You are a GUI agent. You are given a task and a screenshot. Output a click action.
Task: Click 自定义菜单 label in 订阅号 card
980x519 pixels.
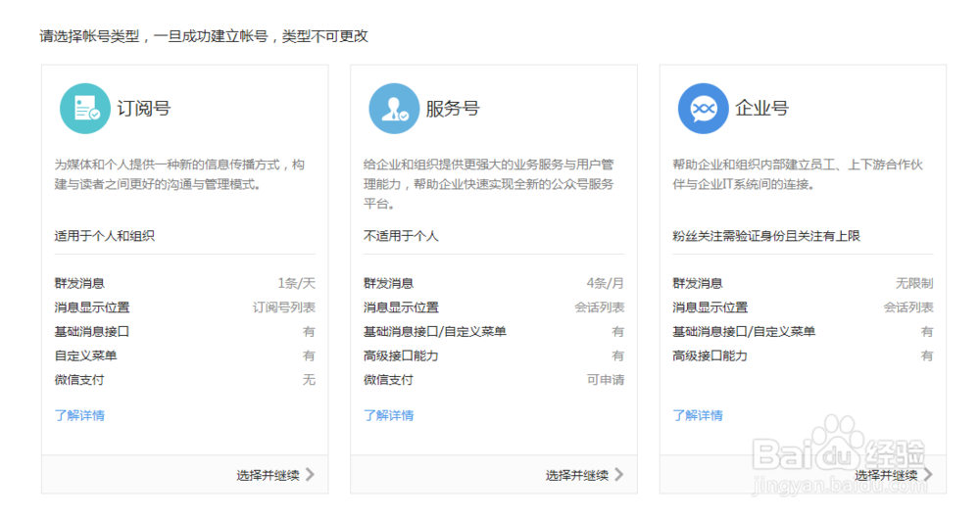click(x=85, y=356)
